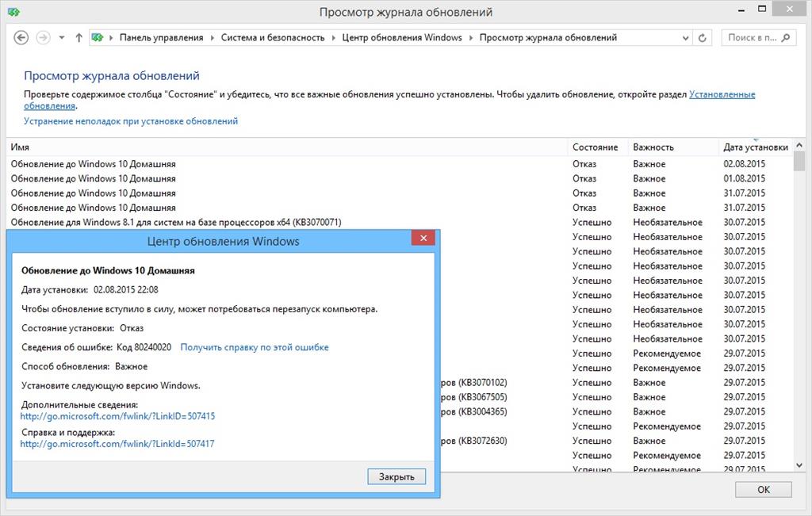
Task: Click the date cell 02.08.2015
Action: click(x=744, y=164)
